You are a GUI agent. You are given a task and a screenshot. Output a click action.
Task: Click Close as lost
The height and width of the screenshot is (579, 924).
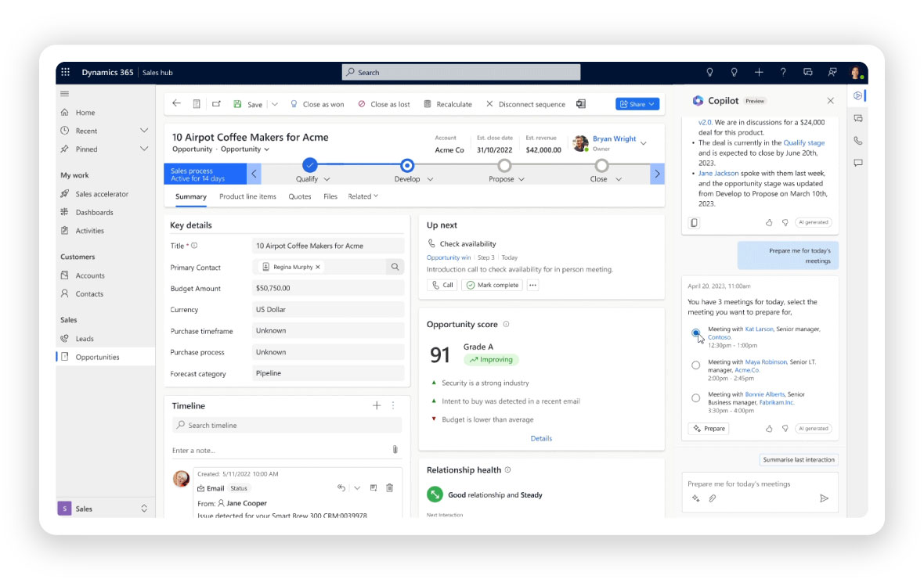click(384, 103)
